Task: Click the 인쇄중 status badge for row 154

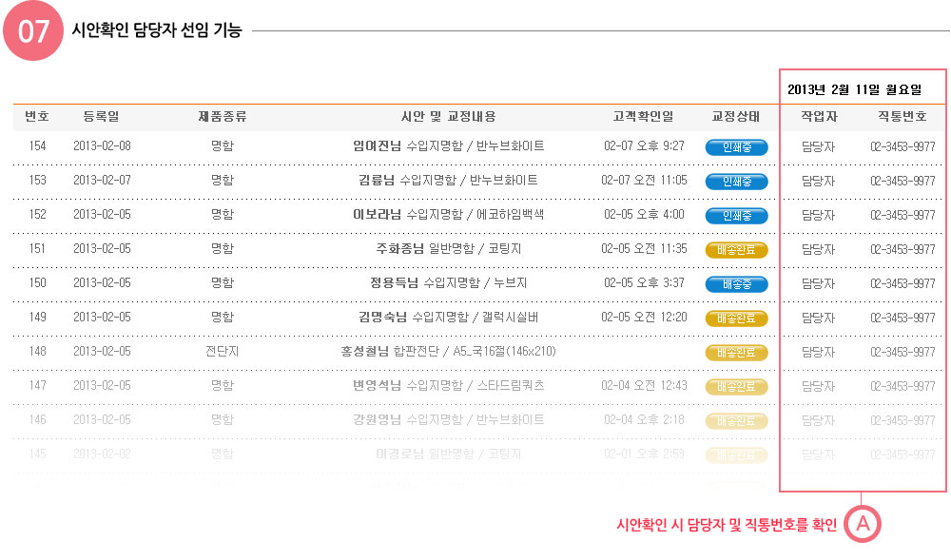Action: [736, 146]
